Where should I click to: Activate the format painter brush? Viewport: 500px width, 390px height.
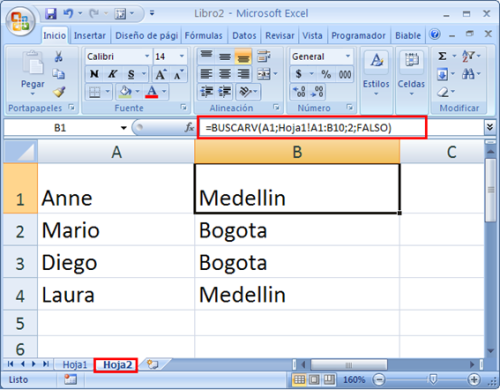tap(59, 92)
